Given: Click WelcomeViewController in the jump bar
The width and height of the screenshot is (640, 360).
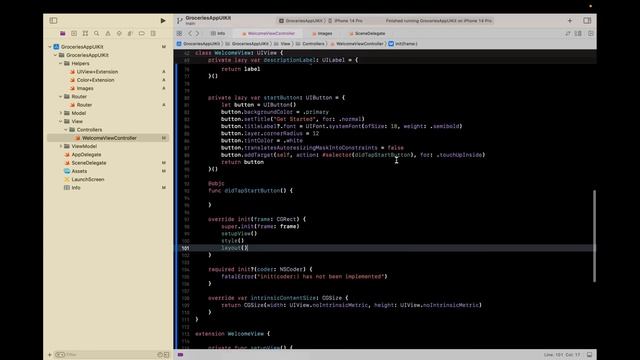Looking at the screenshot, I should tap(357, 44).
